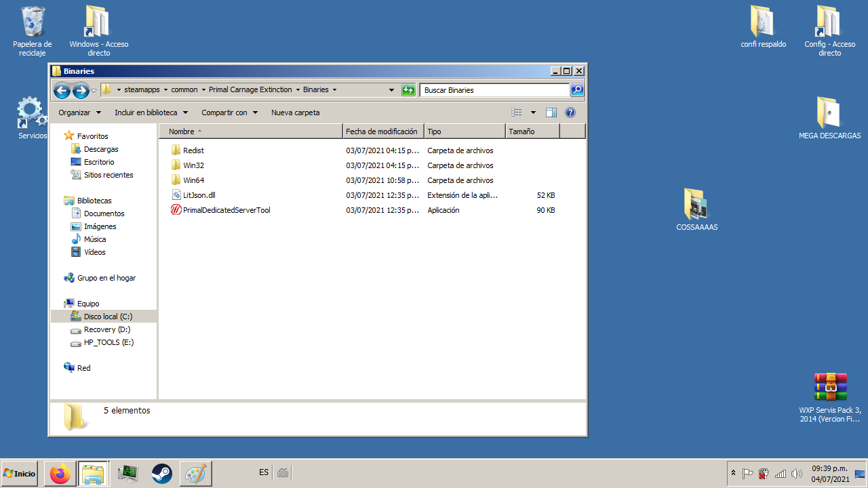Refresh the Binaries folder view

(408, 90)
